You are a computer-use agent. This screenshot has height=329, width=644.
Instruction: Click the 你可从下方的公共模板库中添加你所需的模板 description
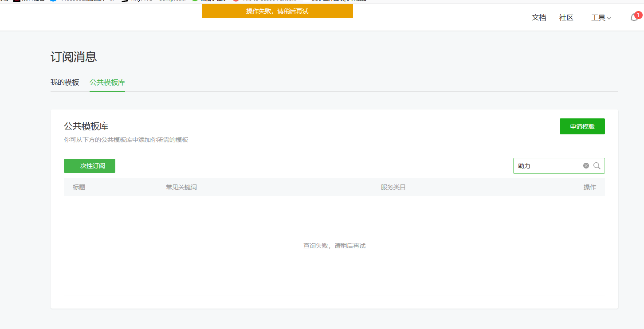coord(126,140)
